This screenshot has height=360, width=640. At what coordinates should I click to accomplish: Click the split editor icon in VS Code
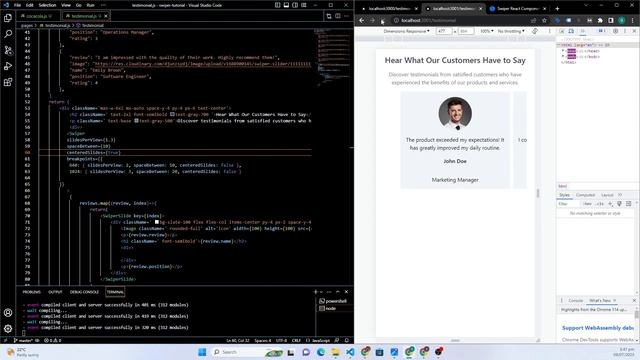(x=338, y=16)
